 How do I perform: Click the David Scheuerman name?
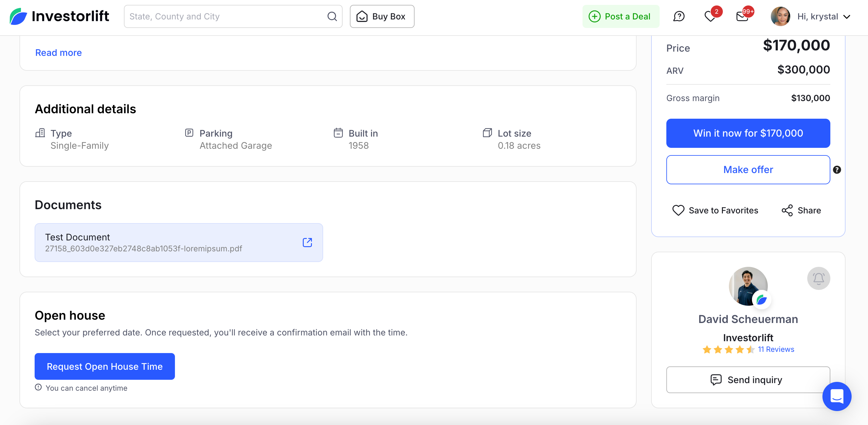748,319
